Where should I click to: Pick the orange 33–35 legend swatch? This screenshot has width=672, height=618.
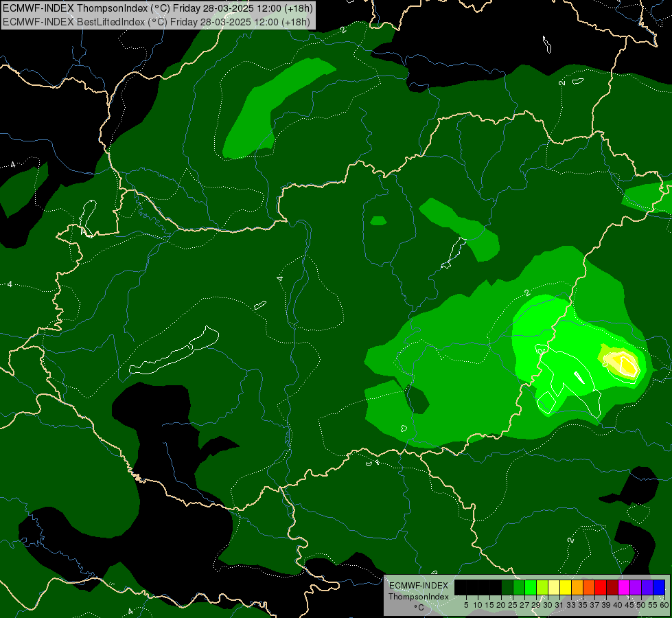click(x=577, y=588)
